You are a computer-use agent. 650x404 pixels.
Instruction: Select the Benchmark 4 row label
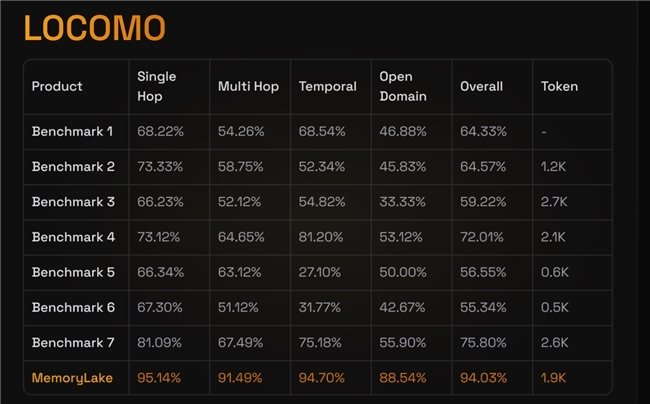coord(73,237)
